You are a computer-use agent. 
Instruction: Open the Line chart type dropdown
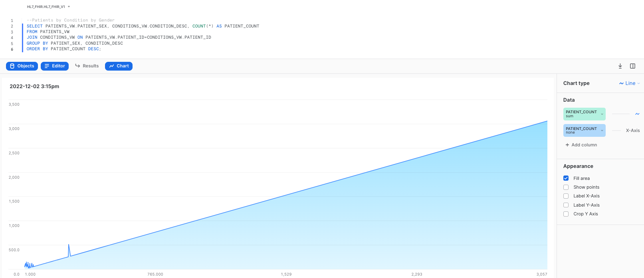(x=629, y=83)
